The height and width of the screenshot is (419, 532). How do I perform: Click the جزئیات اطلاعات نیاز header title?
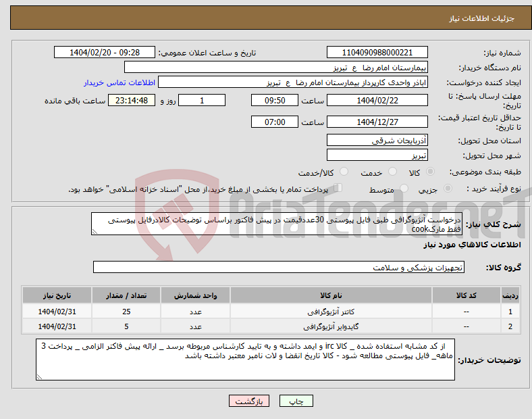point(482,18)
